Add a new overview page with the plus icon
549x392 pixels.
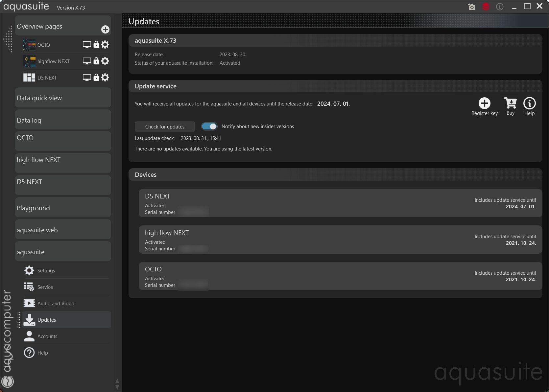click(105, 30)
